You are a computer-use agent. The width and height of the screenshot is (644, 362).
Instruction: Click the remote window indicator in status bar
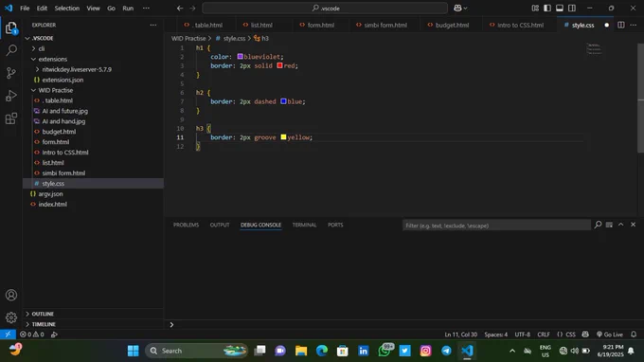point(8,335)
